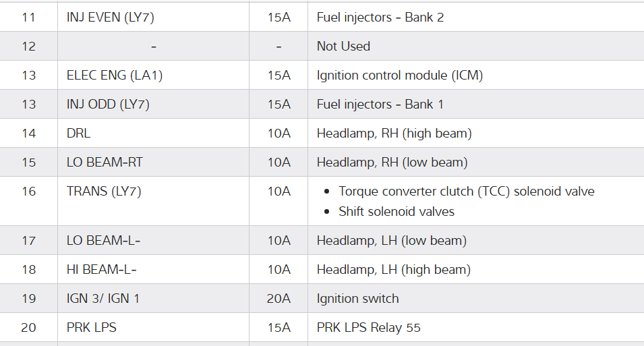Image resolution: width=644 pixels, height=346 pixels.
Task: Click the ELEC ENG (LA1) cell
Action: (115, 76)
